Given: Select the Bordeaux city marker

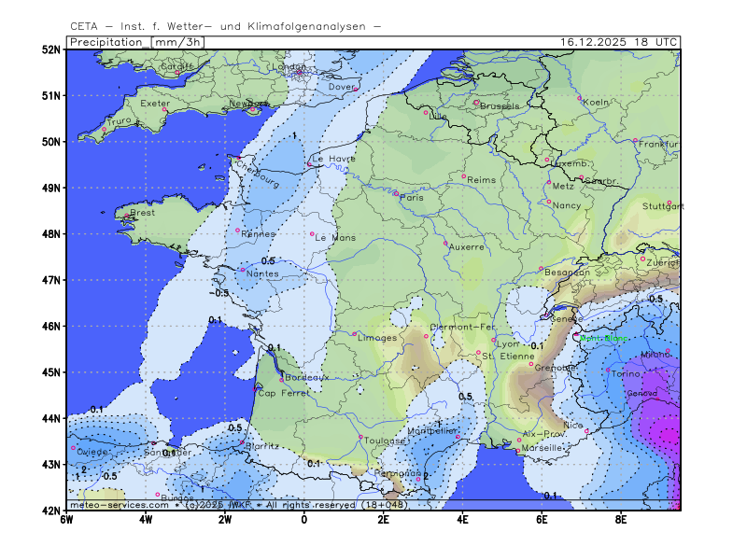Looking at the screenshot, I should click(281, 379).
